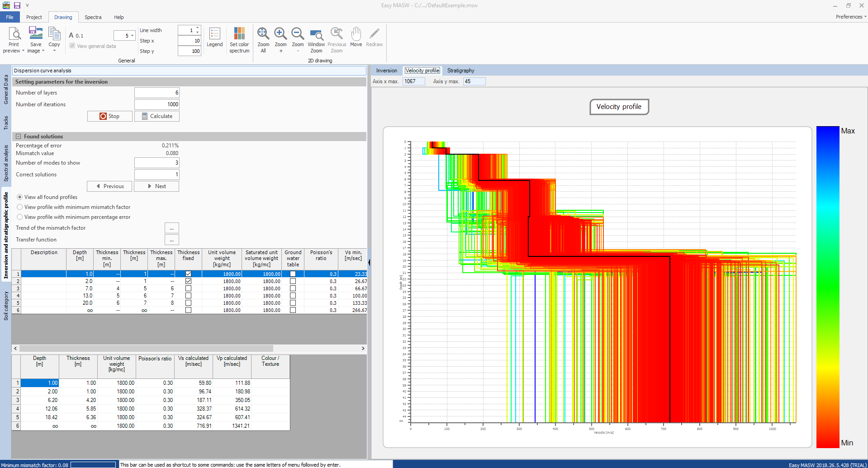The image size is (868, 468).
Task: Open Save image dropdown arrow
Action: point(43,51)
